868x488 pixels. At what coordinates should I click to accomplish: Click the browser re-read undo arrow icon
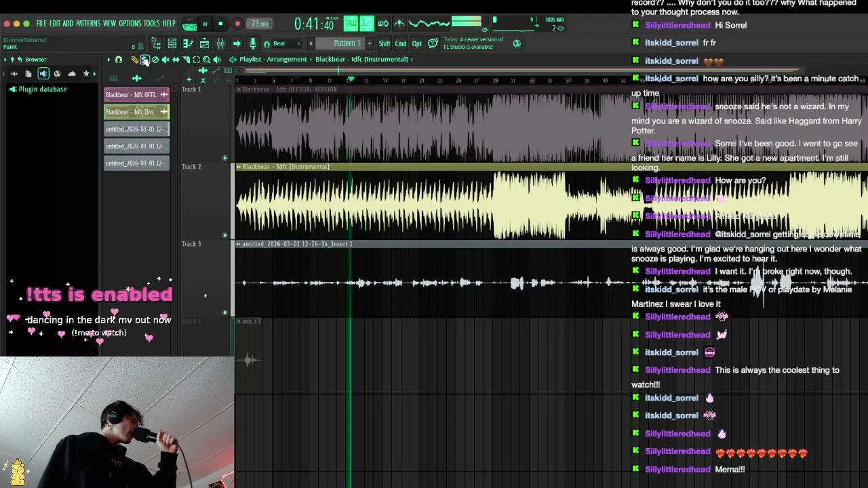coord(20,60)
